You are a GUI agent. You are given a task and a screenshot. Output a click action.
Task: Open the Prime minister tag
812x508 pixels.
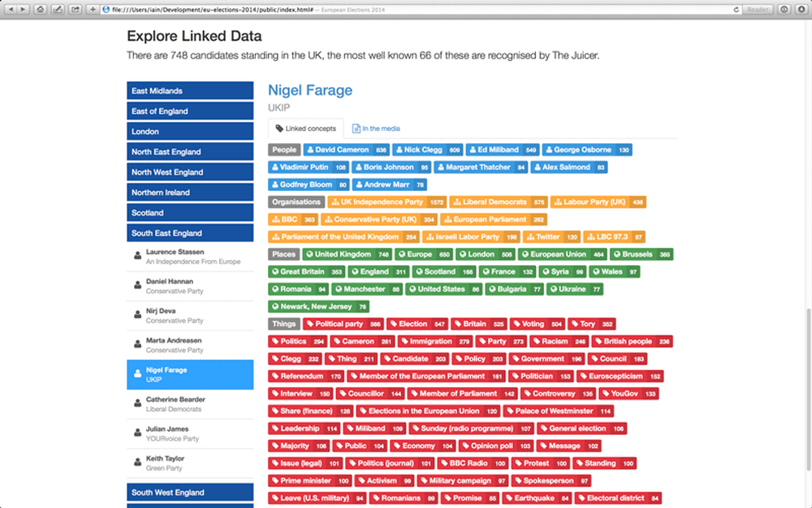pos(310,480)
